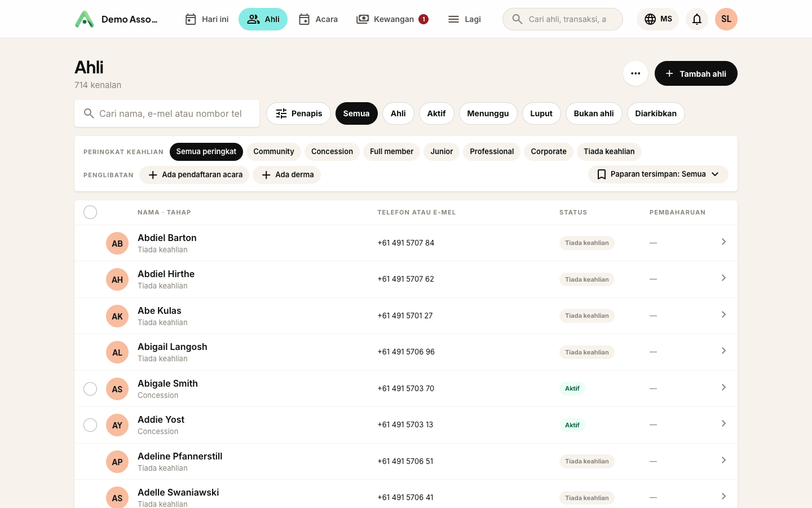
Task: Open the notifications bell icon
Action: (x=697, y=19)
